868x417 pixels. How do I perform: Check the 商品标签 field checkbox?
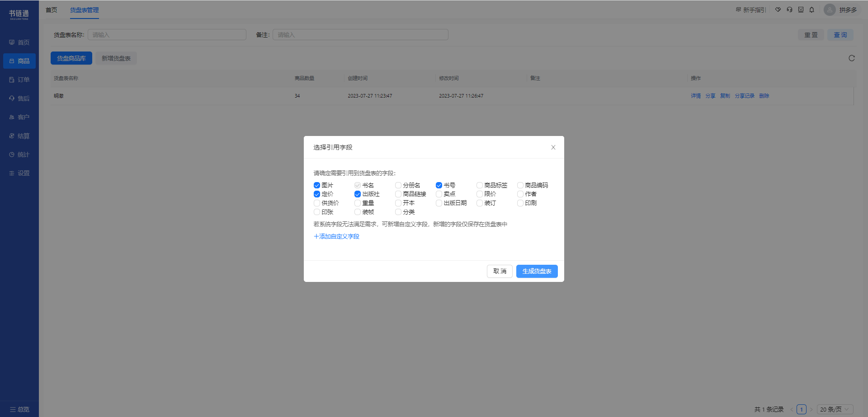[x=479, y=185]
